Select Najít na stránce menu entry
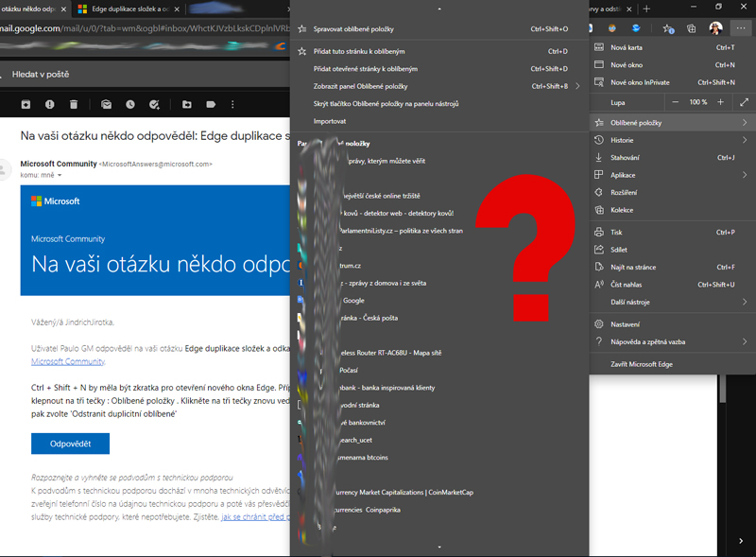 (673, 267)
